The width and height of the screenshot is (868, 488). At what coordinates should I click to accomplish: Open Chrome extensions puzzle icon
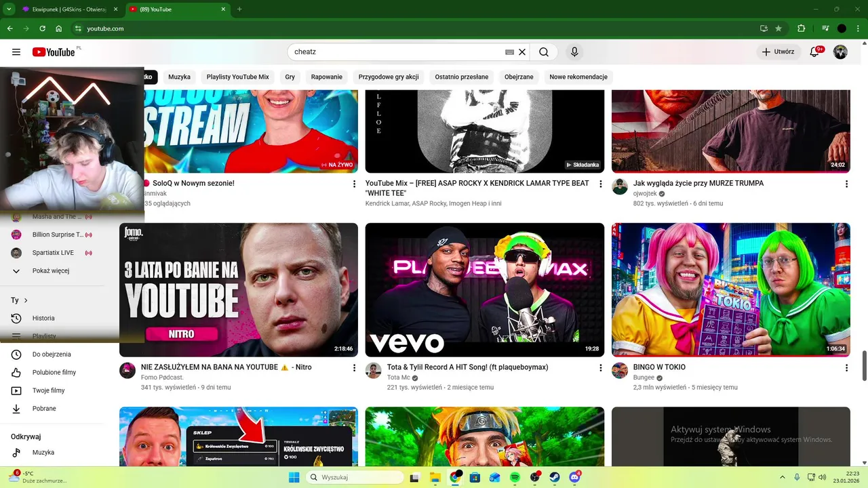click(x=802, y=28)
